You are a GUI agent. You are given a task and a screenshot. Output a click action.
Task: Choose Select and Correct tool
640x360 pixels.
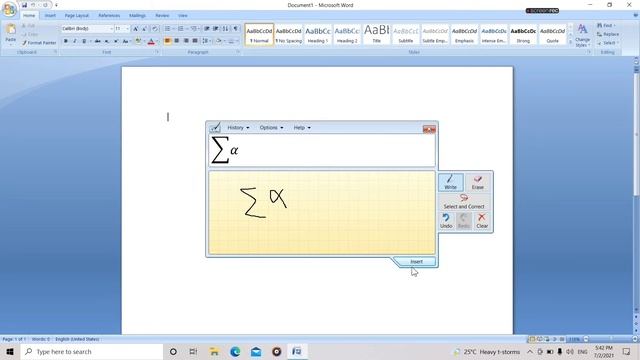tap(464, 202)
